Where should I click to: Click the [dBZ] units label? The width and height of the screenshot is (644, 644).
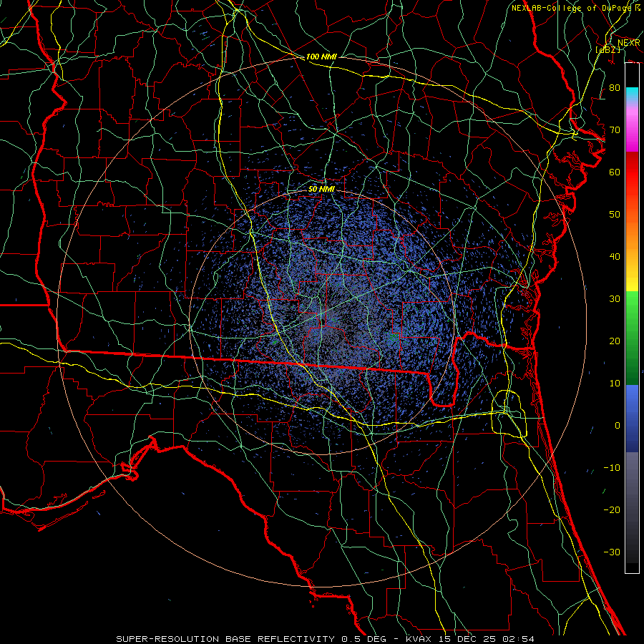(x=608, y=49)
